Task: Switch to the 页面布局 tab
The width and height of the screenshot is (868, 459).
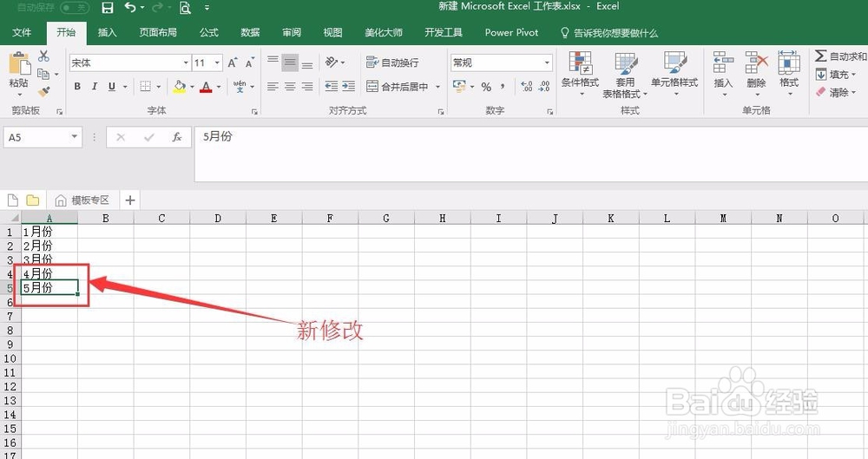Action: [x=158, y=33]
